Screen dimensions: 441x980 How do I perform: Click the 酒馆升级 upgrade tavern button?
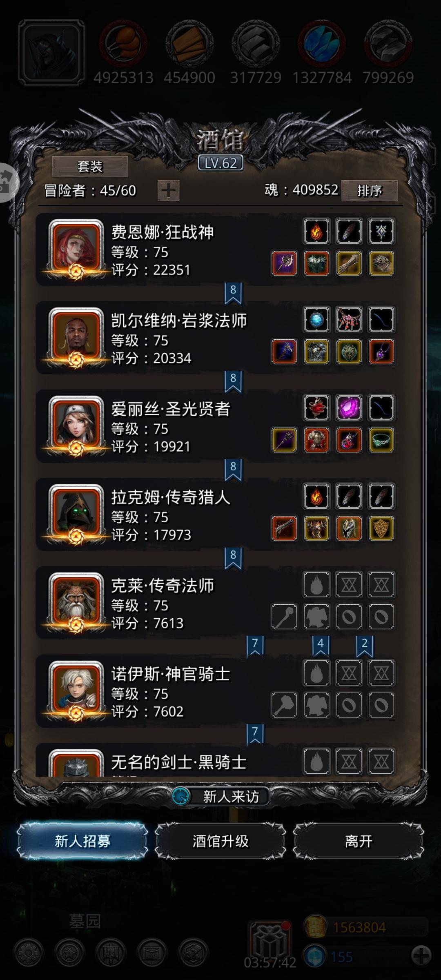point(220,841)
